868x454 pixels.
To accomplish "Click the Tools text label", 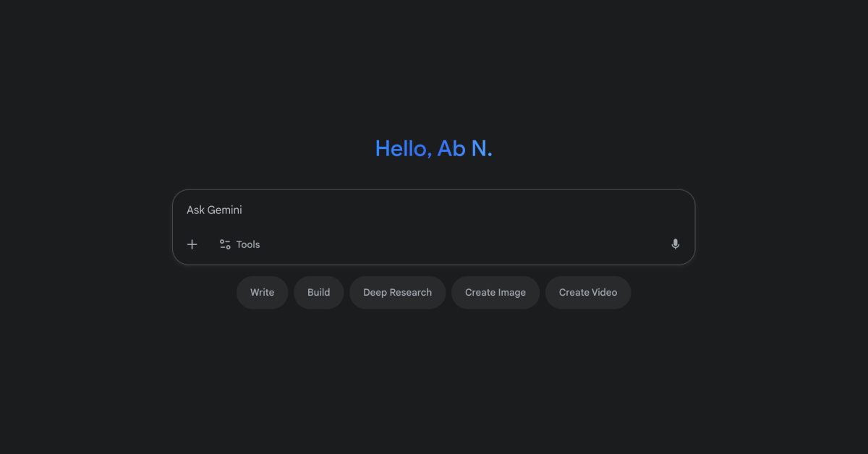I will click(x=248, y=244).
